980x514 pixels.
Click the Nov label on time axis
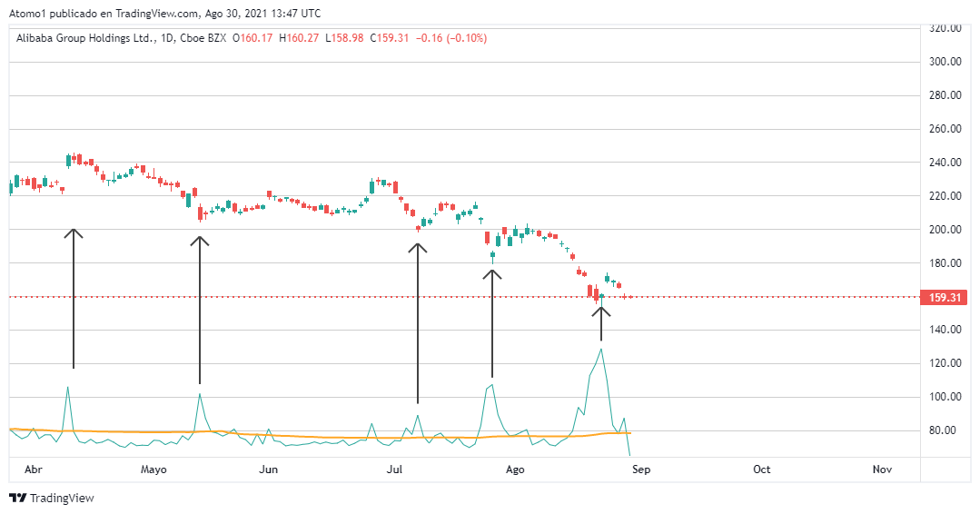(881, 470)
